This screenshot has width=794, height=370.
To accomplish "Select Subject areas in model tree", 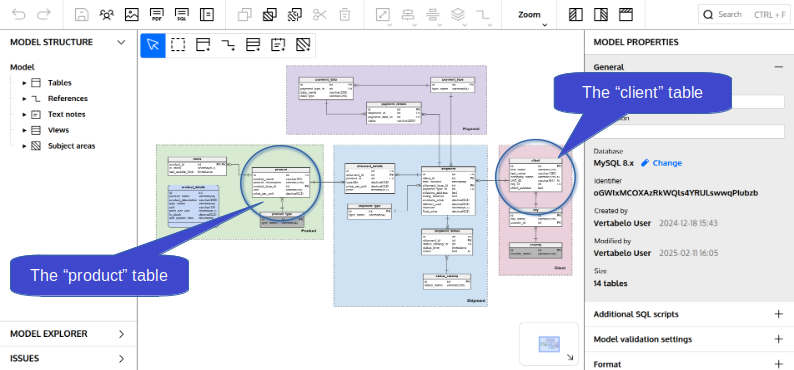I will (x=71, y=146).
